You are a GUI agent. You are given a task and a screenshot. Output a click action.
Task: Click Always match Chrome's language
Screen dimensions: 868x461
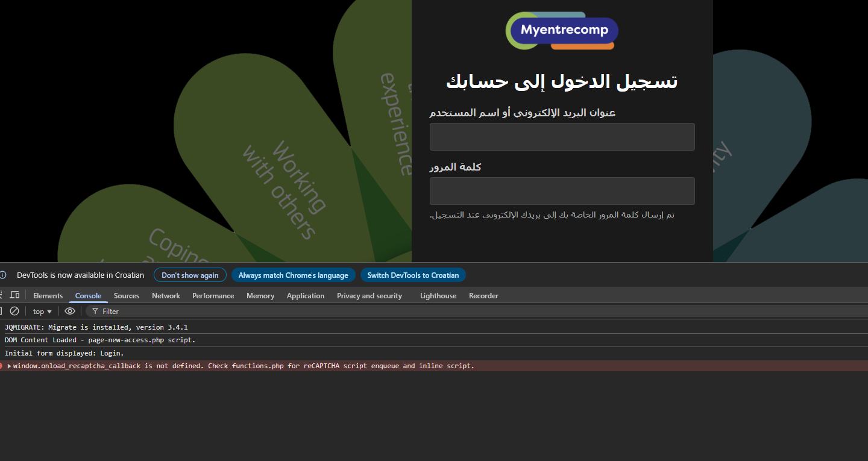point(293,275)
